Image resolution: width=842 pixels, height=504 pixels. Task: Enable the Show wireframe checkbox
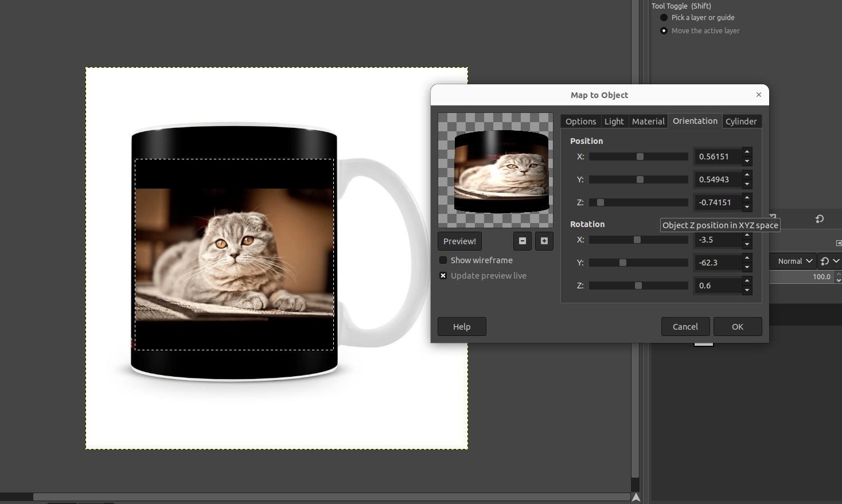tap(443, 260)
